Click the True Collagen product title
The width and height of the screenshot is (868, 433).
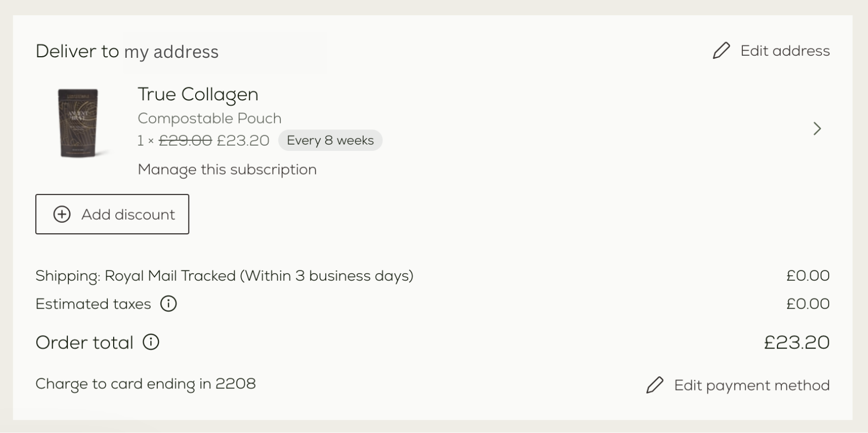coord(198,95)
